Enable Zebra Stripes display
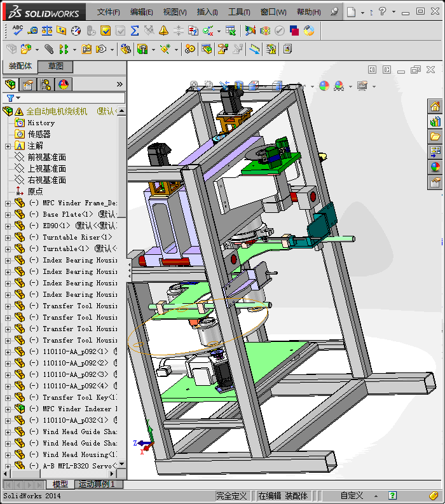The image size is (445, 504). 265,31
